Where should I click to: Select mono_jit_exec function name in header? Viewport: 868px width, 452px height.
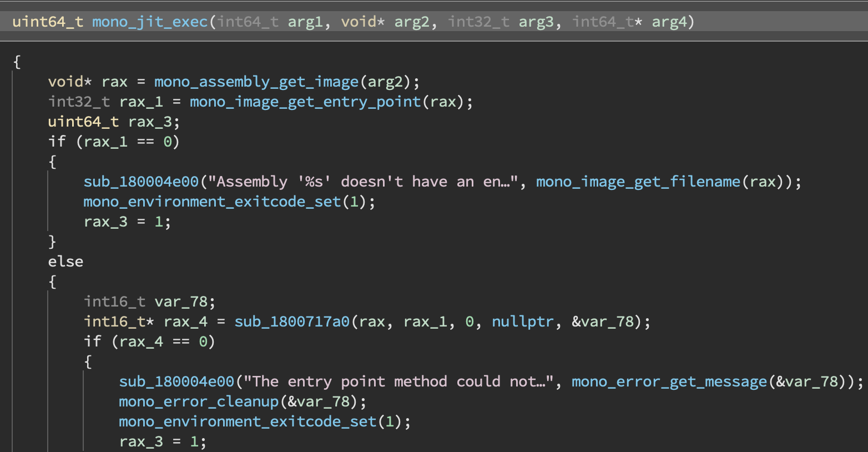(150, 22)
